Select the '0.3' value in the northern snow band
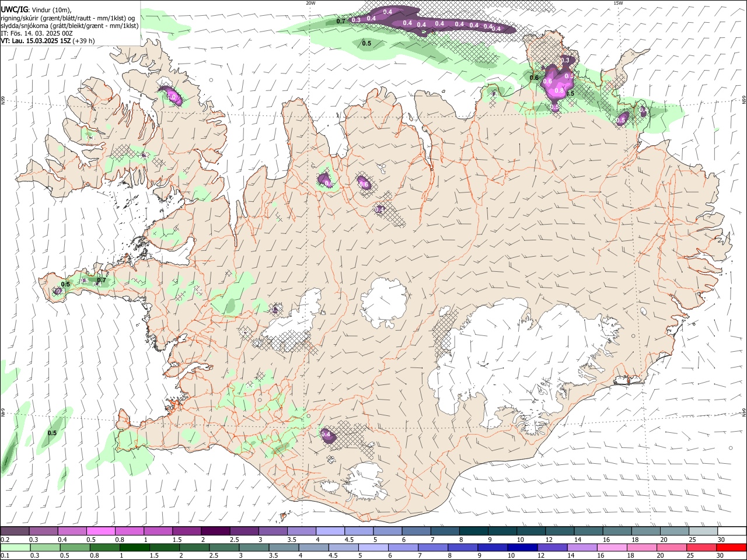The height and width of the screenshot is (560, 747). click(x=357, y=20)
